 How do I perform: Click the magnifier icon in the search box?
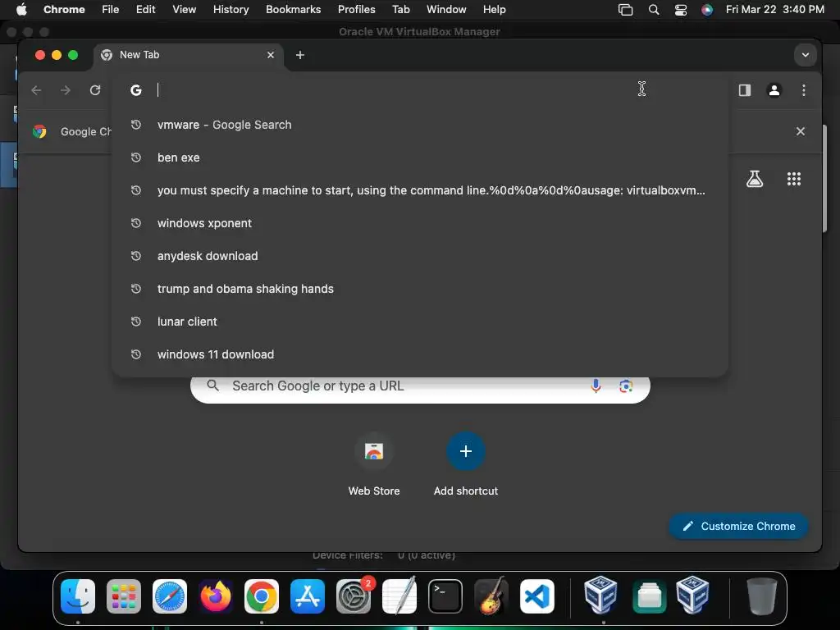pyautogui.click(x=212, y=386)
